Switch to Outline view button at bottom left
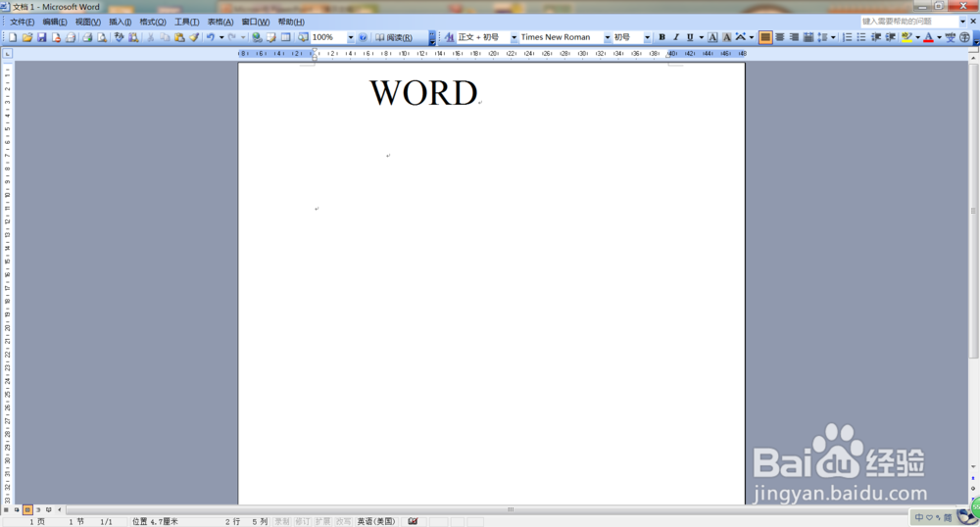The height and width of the screenshot is (527, 980). click(x=38, y=510)
